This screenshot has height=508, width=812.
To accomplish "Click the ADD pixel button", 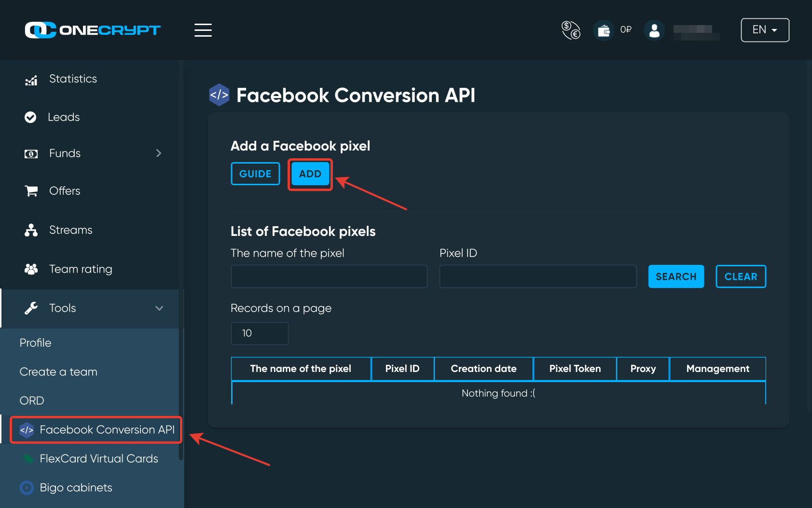I will click(310, 174).
